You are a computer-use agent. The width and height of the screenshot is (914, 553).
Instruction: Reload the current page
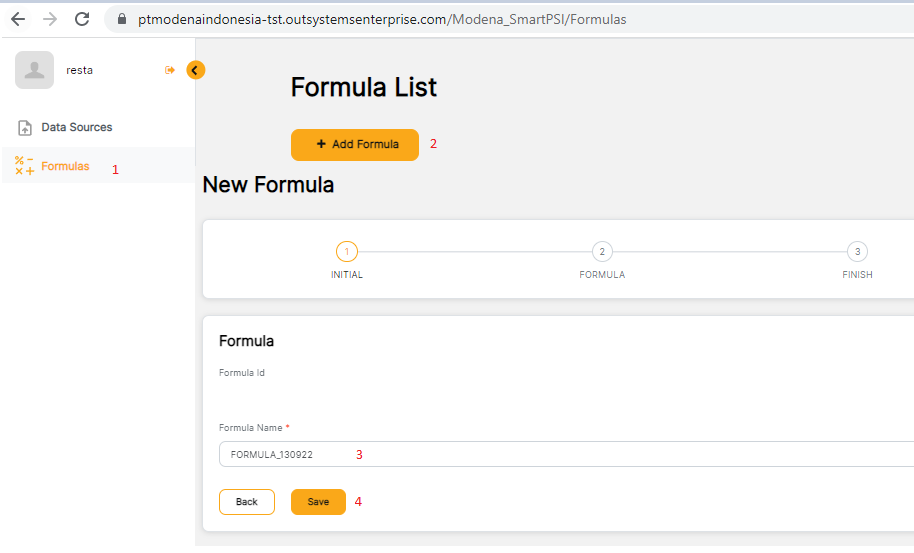point(82,19)
